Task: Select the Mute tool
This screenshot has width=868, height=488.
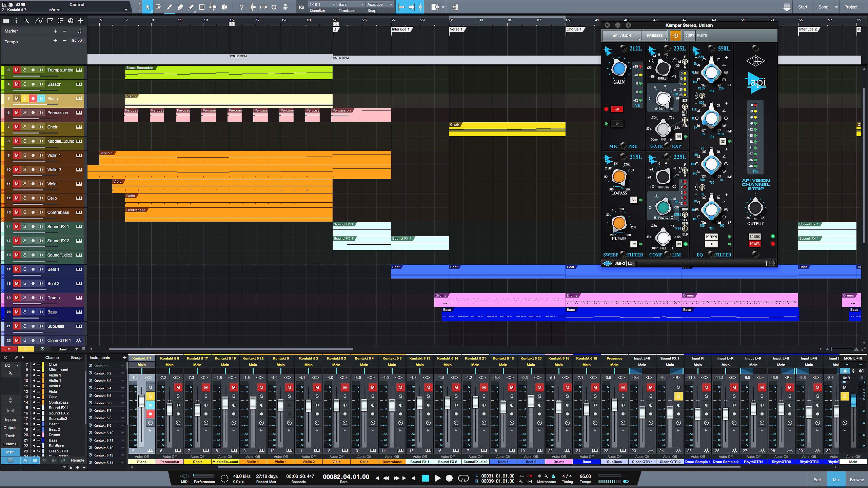Action: pos(202,7)
